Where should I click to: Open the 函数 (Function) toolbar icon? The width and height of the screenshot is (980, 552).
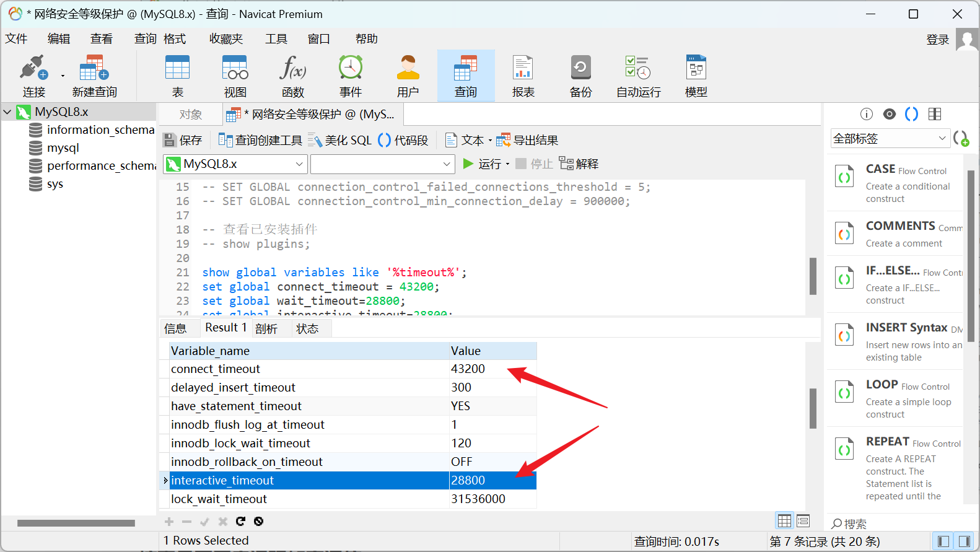(x=292, y=76)
